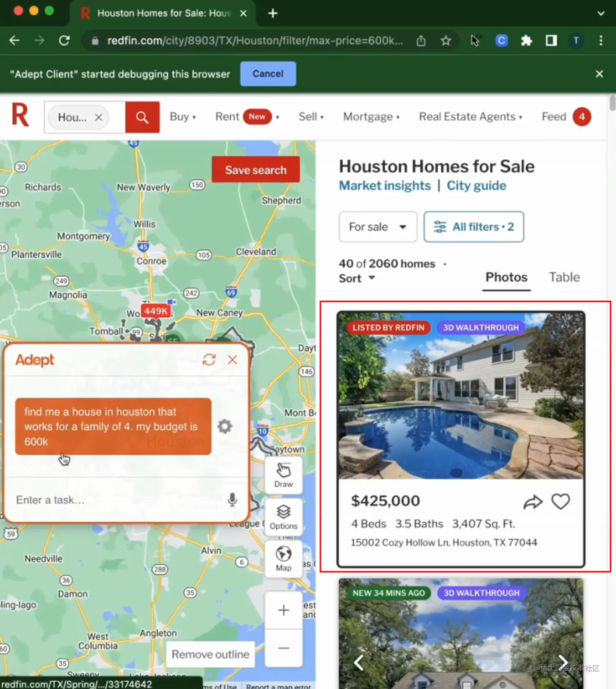Dismiss the debugging notification bar
Image resolution: width=616 pixels, height=689 pixels.
pos(599,74)
